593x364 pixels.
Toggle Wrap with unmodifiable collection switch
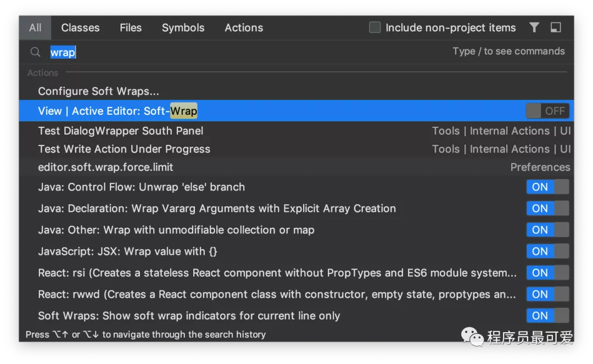click(547, 230)
